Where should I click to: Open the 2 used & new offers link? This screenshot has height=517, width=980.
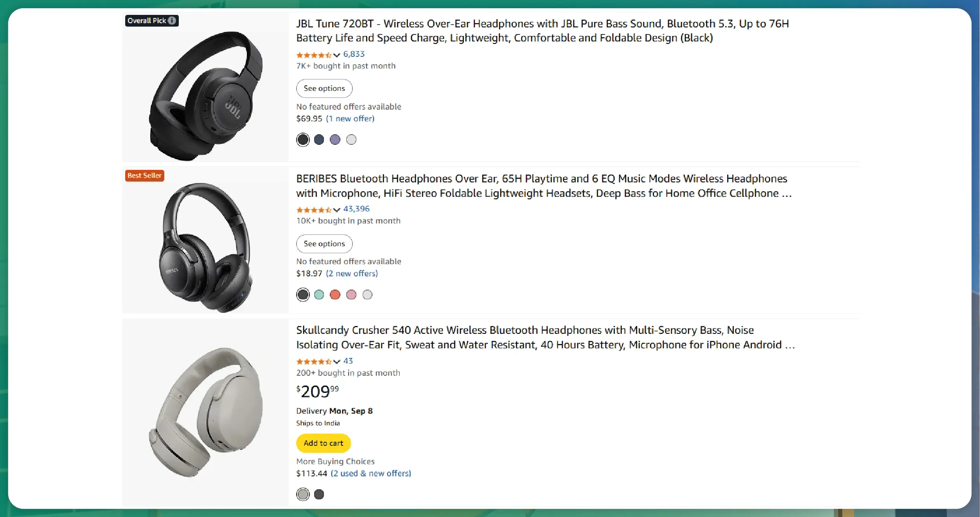pos(370,473)
